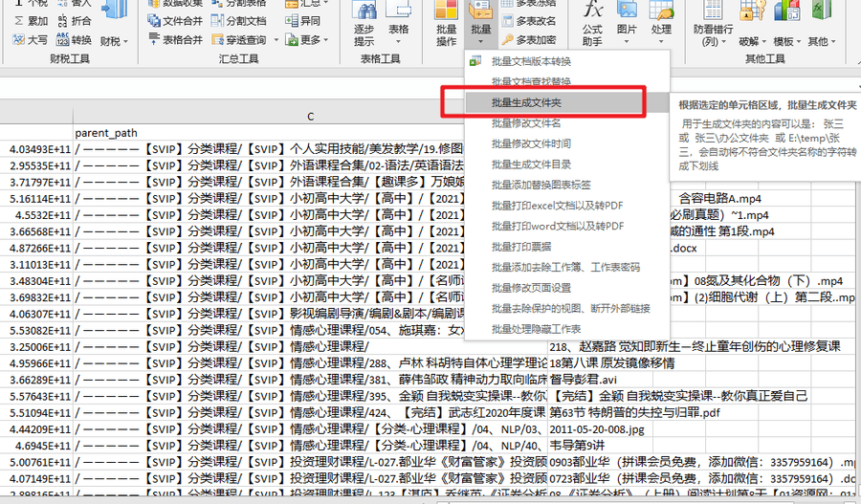Click the 分割文档 split document tool
This screenshot has width=861, height=504.
tap(239, 21)
